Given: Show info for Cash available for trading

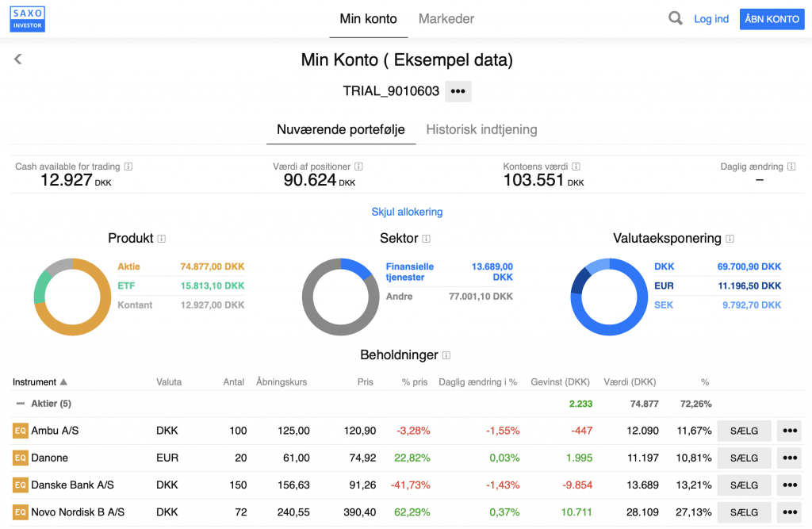Looking at the screenshot, I should 128,167.
